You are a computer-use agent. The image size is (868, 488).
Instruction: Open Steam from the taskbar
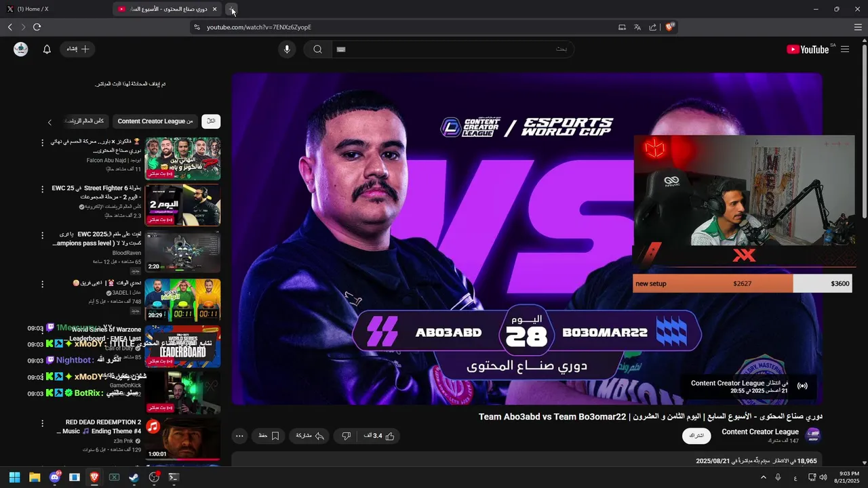pos(134,477)
